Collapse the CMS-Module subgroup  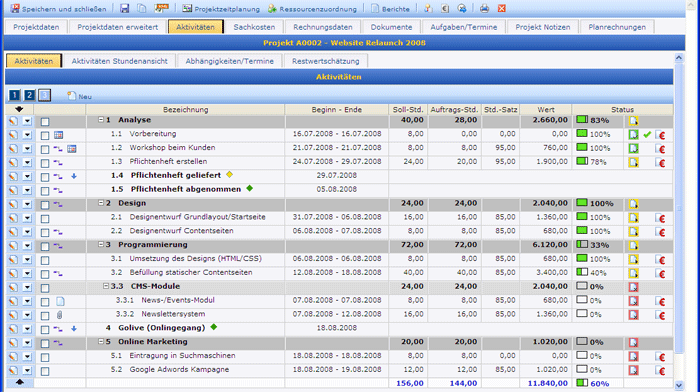click(x=106, y=286)
